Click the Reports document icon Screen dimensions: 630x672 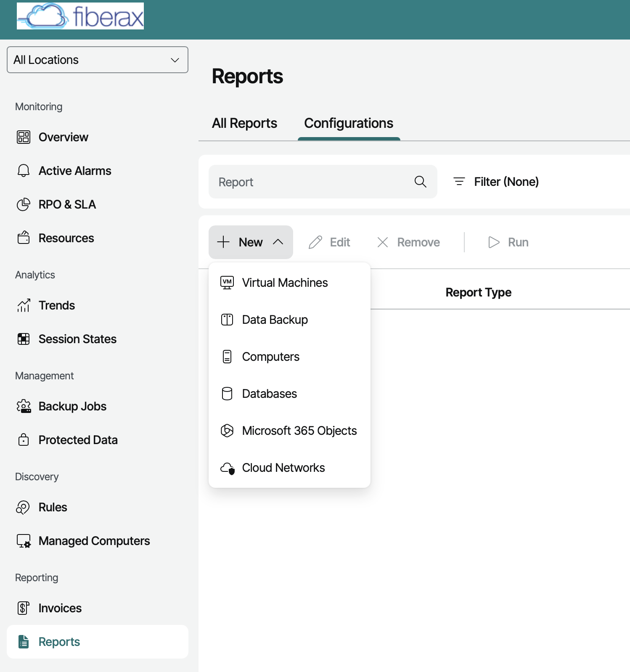[24, 642]
